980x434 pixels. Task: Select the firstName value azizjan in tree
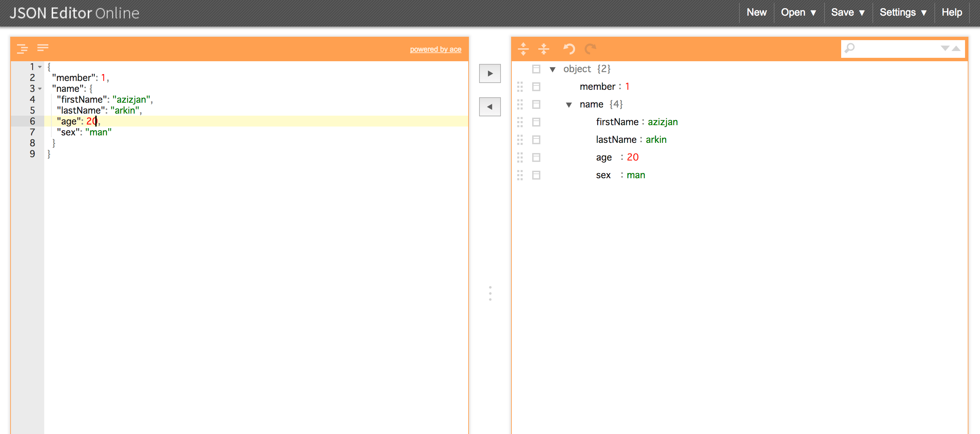coord(663,122)
